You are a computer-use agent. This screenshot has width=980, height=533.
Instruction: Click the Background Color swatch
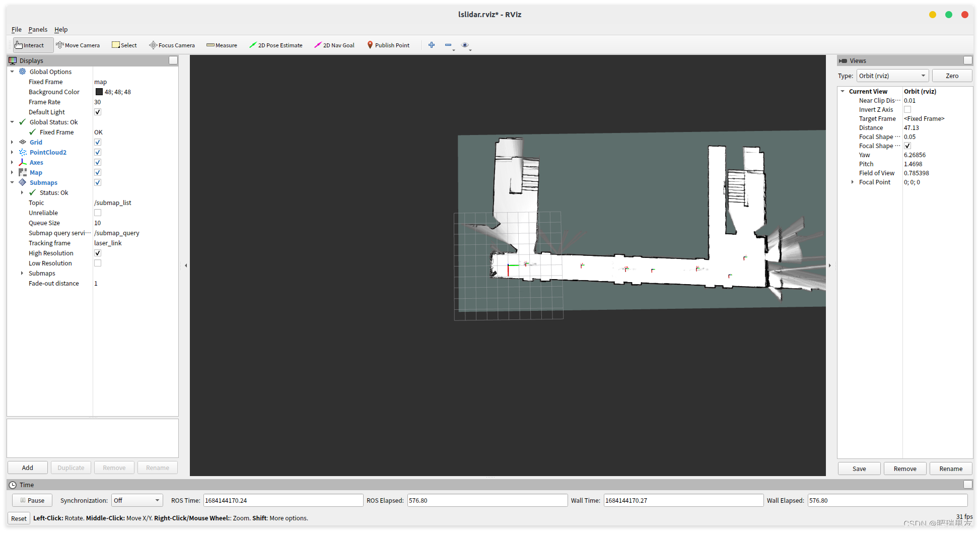99,92
